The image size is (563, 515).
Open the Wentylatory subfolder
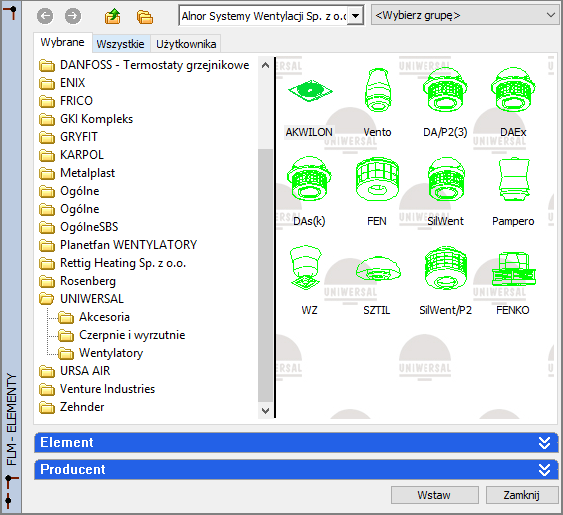pos(101,353)
